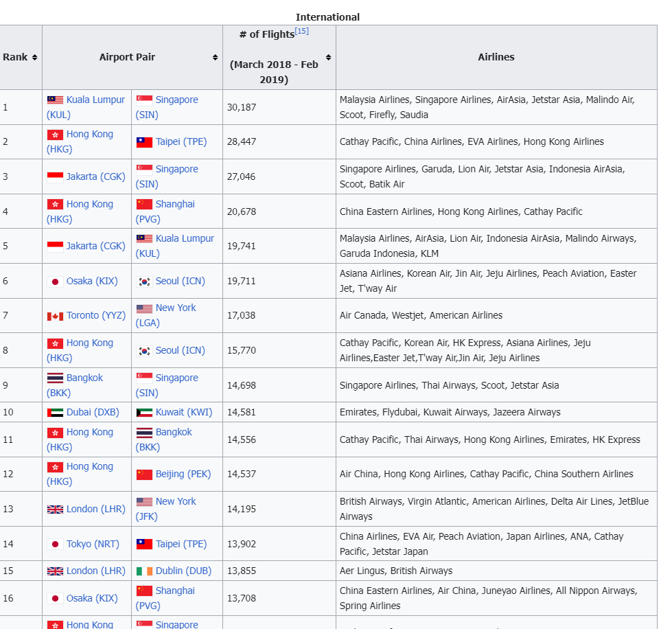Open Dublin (DUB) link

(x=183, y=571)
